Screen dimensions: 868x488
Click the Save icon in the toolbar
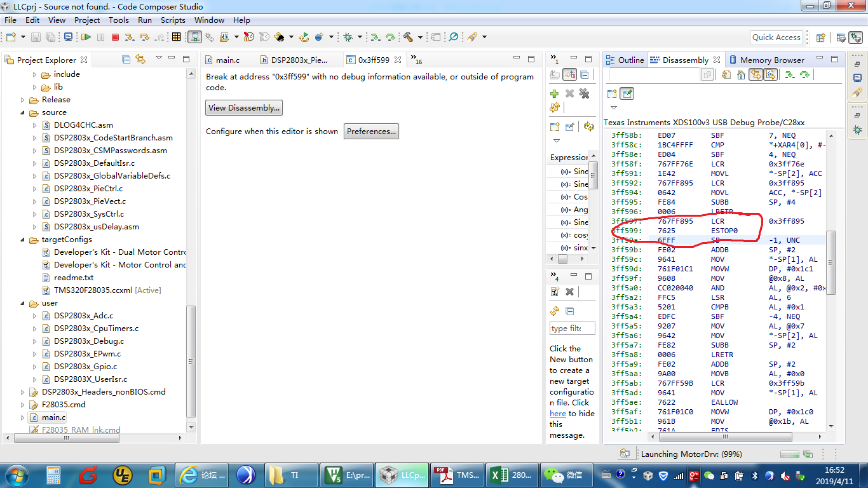tap(36, 37)
